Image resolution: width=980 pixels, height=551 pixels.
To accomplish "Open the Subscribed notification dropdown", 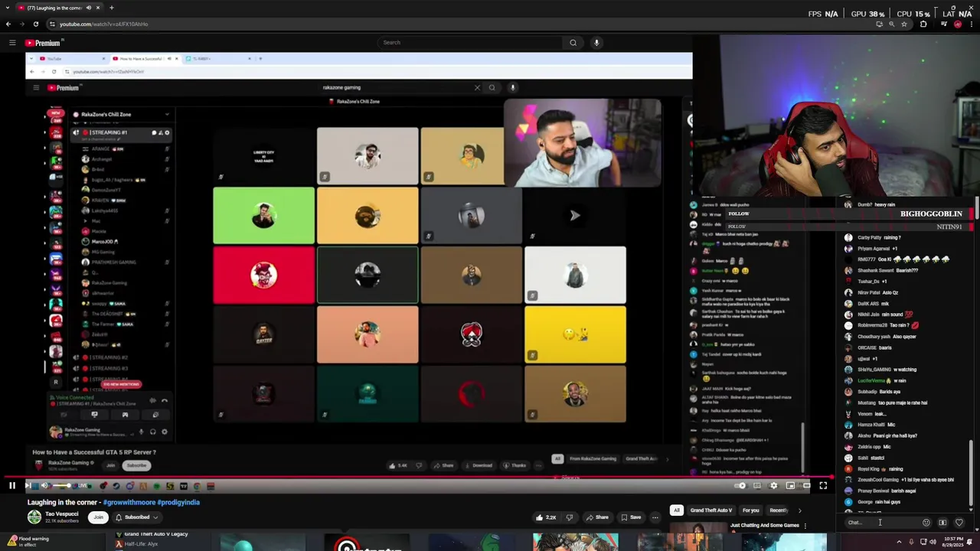I will tap(136, 517).
